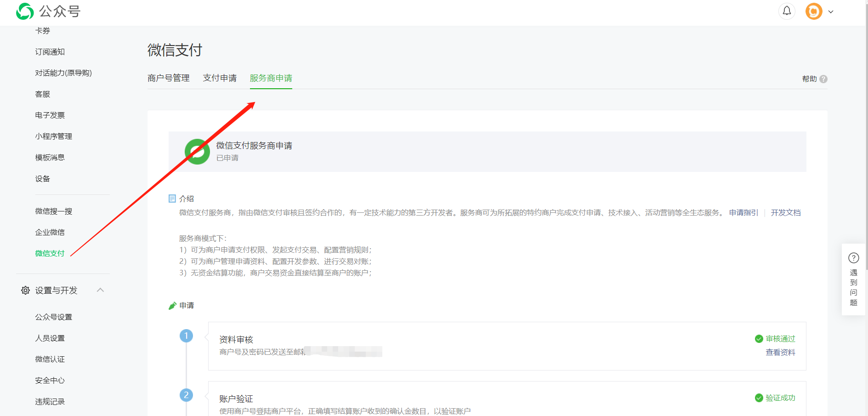Open 对话能力(原导购) in the sidebar
This screenshot has width=868, height=416.
pyautogui.click(x=63, y=73)
